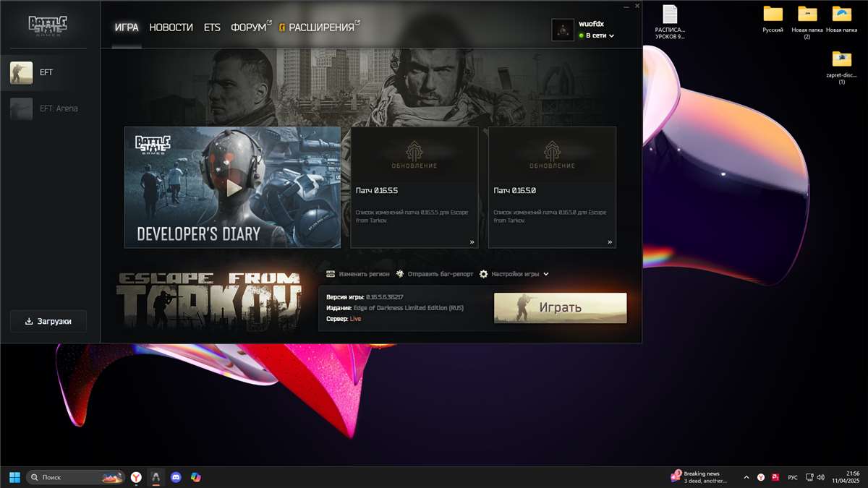Expand Патч 0.16.5.5 card via arrow icon
868x488 pixels.
point(472,242)
